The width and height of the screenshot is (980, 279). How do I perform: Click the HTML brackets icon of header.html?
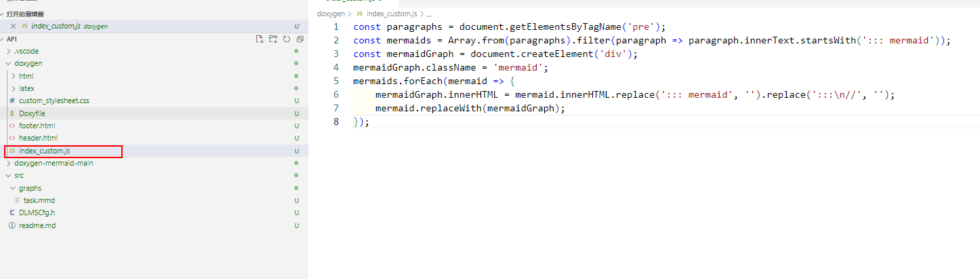coord(12,138)
